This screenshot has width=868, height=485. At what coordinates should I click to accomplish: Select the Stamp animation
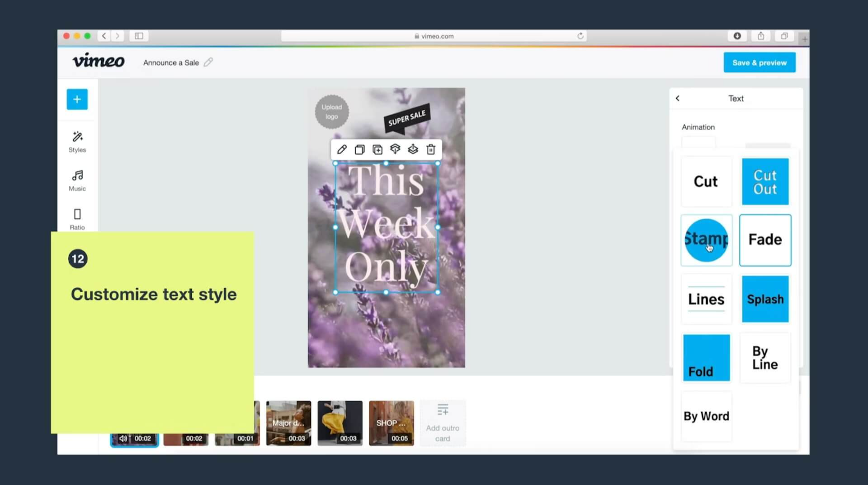tap(706, 240)
